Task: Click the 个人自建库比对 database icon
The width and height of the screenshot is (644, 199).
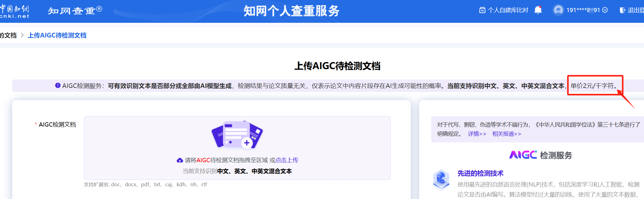Action: [x=482, y=10]
